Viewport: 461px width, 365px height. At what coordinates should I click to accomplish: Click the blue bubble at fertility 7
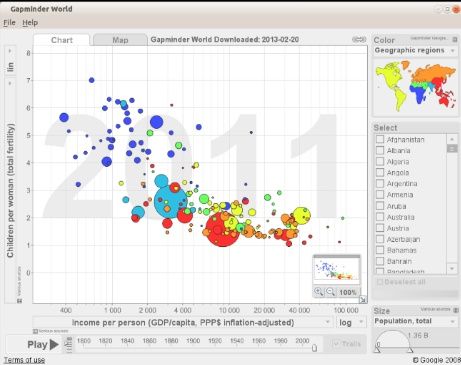click(92, 80)
